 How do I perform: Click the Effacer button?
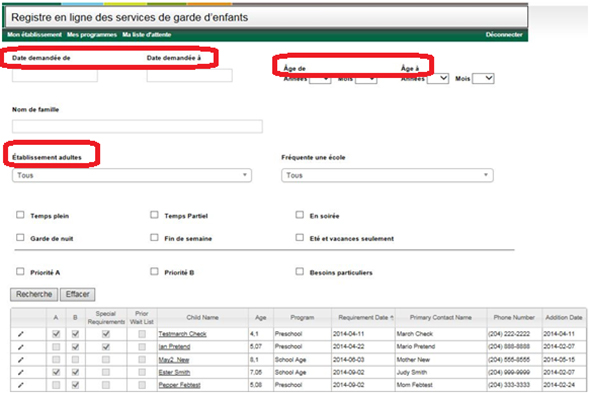78,294
